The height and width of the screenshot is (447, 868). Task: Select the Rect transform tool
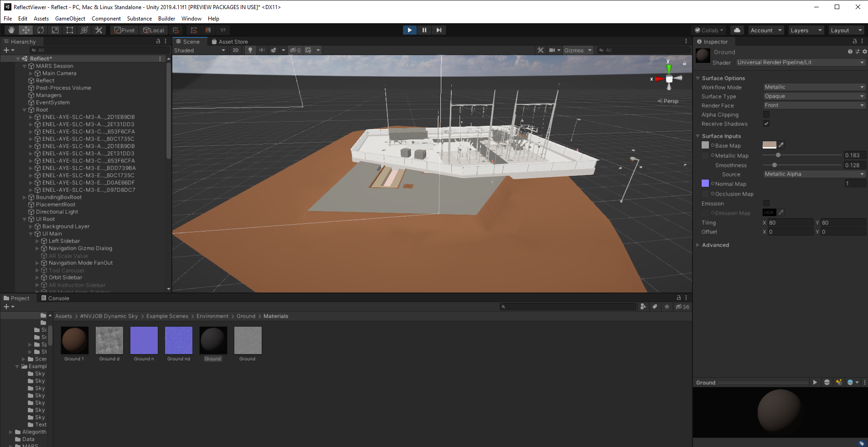point(70,30)
